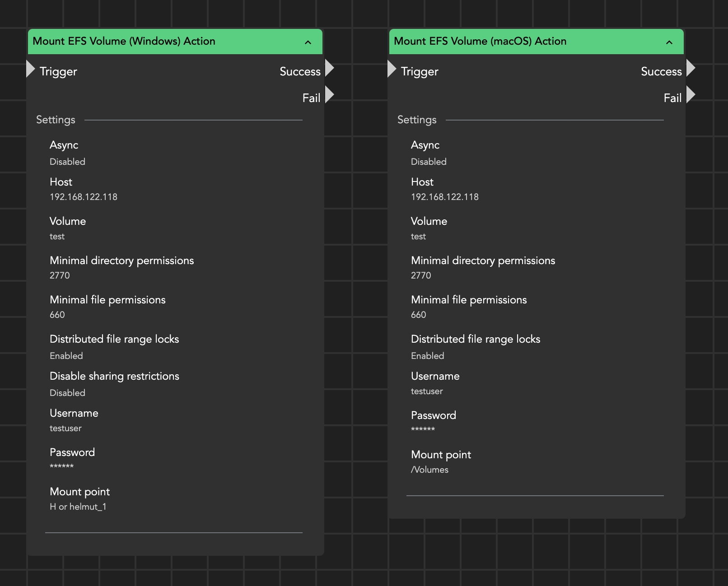Edit Mount point /Volumes in macOS node
The height and width of the screenshot is (586, 728).
[429, 470]
